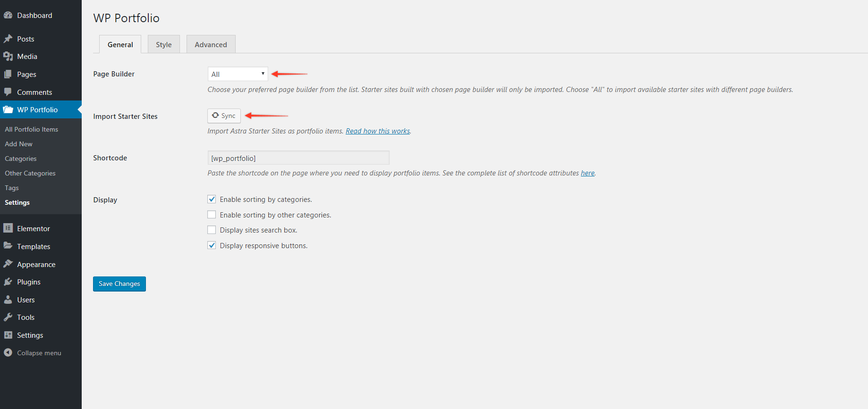Viewport: 868px width, 409px height.
Task: Open Appearance menu label
Action: click(x=36, y=265)
